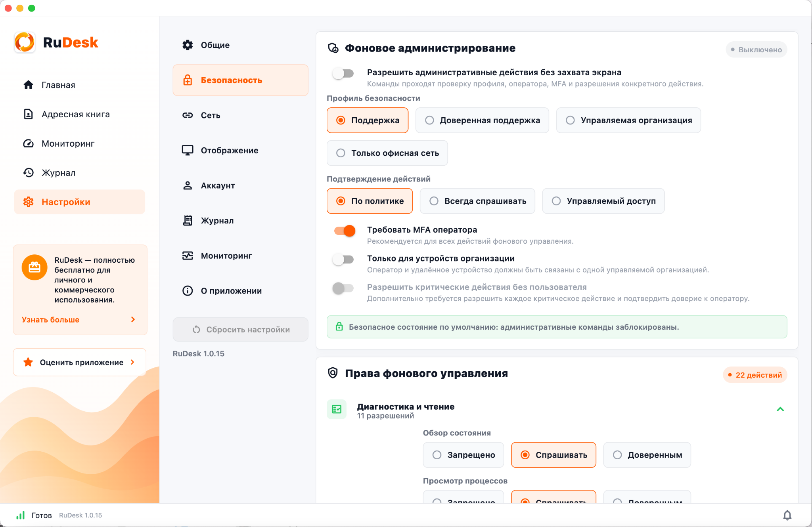Click the green lock icon in safe-state banner
Image resolution: width=812 pixels, height=527 pixels.
click(x=339, y=327)
